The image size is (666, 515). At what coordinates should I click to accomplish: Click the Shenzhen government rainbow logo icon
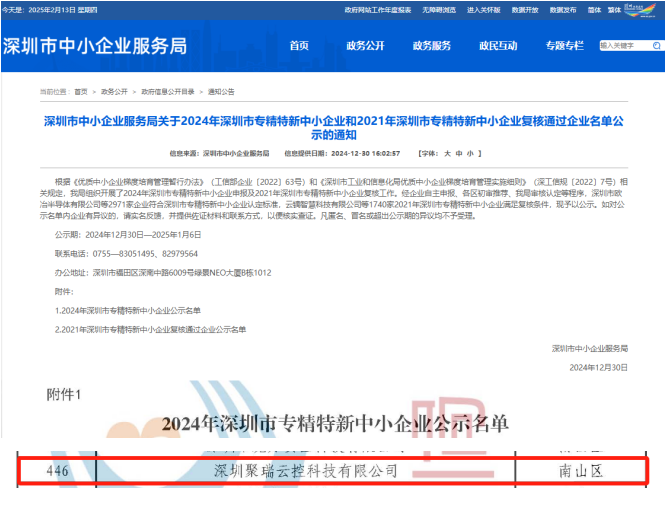(640, 10)
